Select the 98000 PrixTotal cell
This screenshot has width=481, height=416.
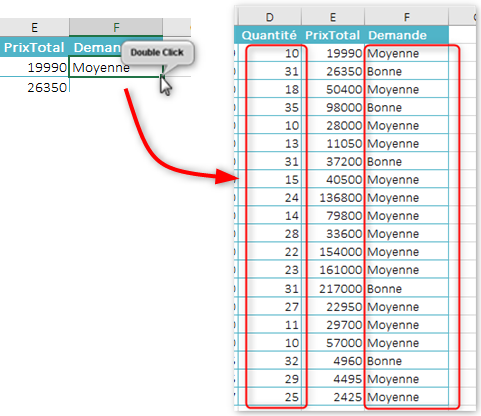333,107
